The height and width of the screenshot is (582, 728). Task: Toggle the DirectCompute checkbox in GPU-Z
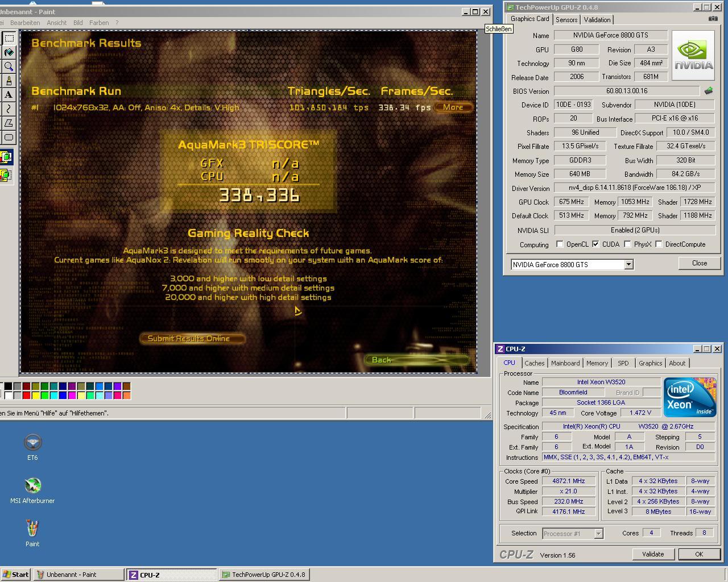coord(659,244)
